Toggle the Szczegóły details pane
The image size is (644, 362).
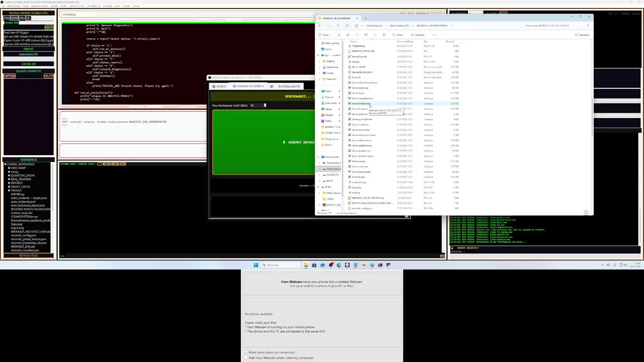tap(582, 35)
